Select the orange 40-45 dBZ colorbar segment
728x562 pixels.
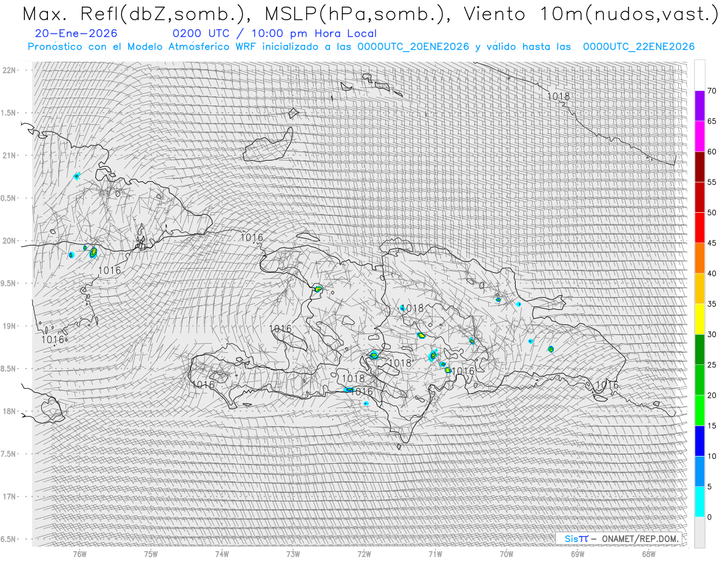tap(699, 258)
